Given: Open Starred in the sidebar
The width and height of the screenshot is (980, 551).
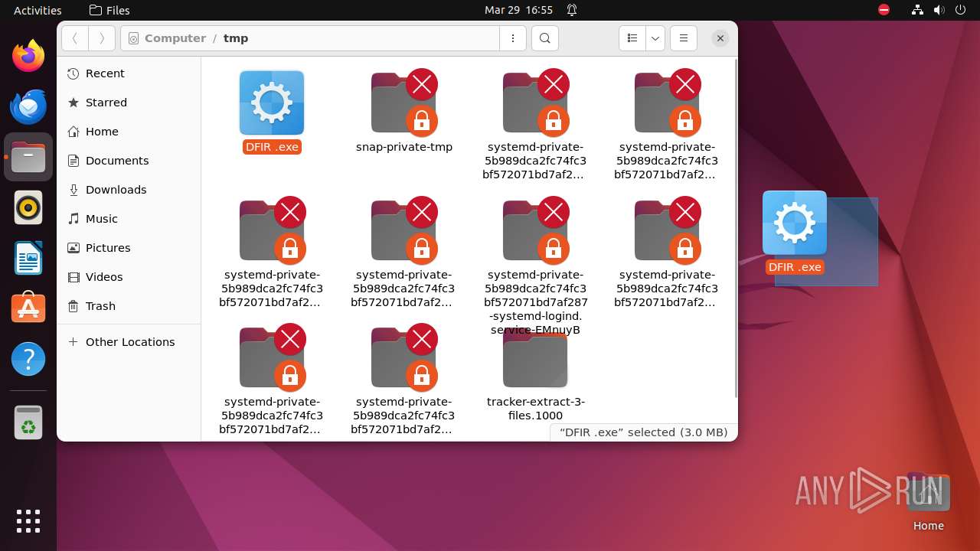Looking at the screenshot, I should click(x=129, y=103).
